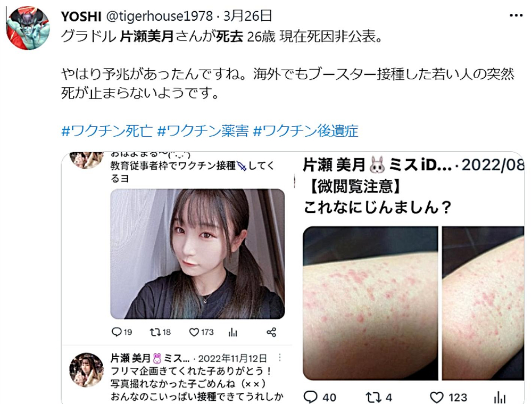Click the retweet icon showing 18
Image resolution: width=532 pixels, height=404 pixels.
[x=155, y=332]
